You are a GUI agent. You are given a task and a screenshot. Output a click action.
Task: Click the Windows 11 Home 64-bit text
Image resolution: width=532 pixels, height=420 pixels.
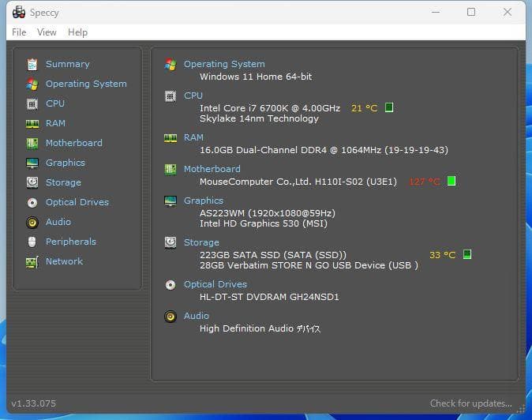[256, 77]
